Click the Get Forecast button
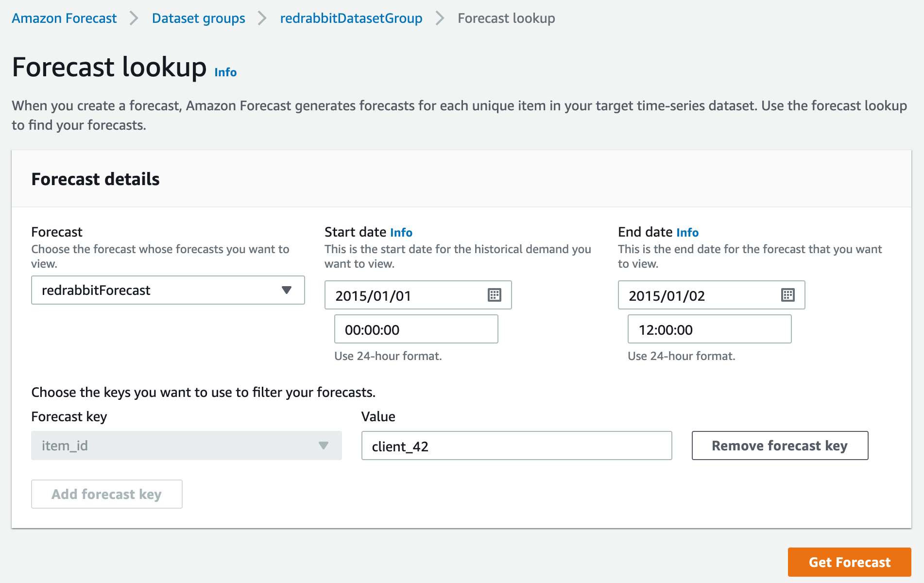924x583 pixels. [849, 562]
